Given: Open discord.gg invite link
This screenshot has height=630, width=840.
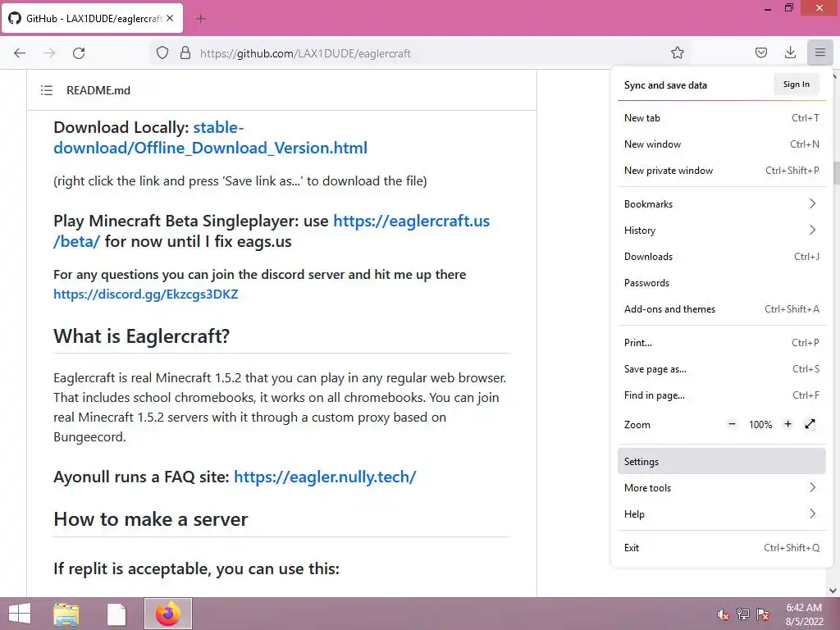Looking at the screenshot, I should pyautogui.click(x=146, y=294).
